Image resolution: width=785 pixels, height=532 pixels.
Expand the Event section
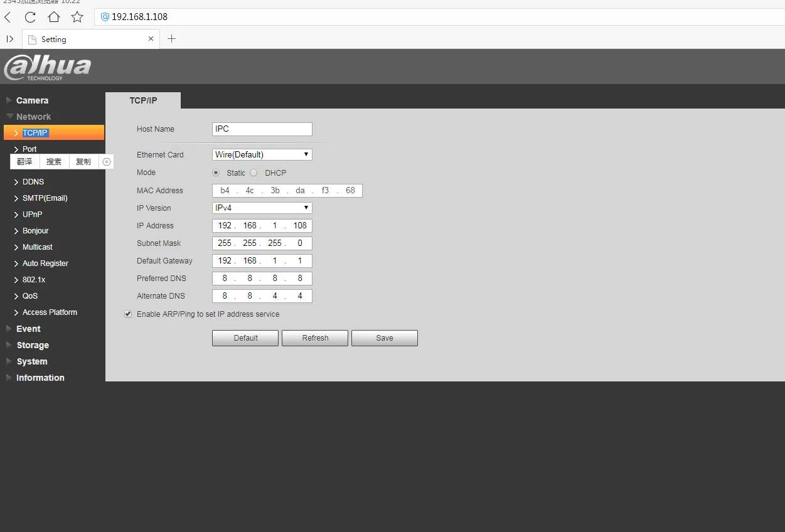(x=28, y=329)
